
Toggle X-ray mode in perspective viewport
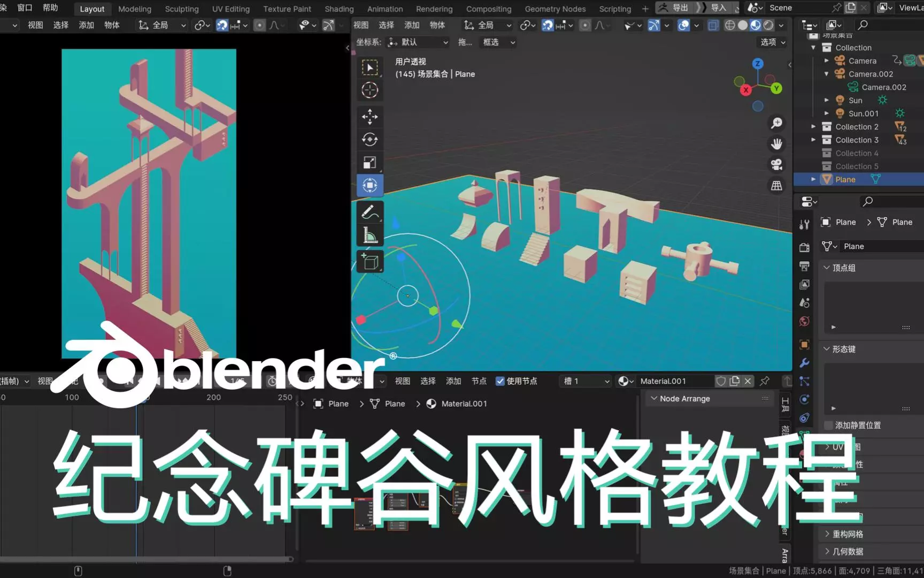713,25
